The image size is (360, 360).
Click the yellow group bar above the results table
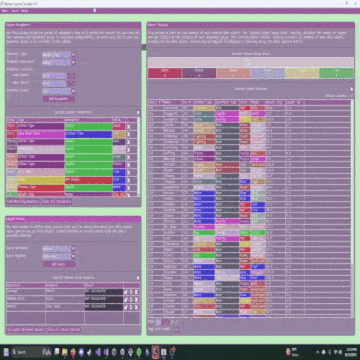pyautogui.click(x=302, y=73)
